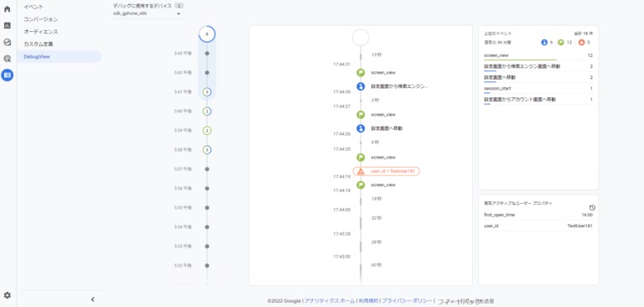Screen dimensions: 644x307
Task: Open オーディエンス menu item
Action: (40, 32)
